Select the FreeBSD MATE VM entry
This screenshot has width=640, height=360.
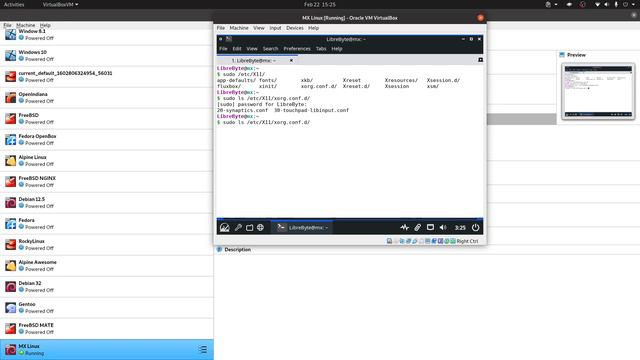(107, 329)
